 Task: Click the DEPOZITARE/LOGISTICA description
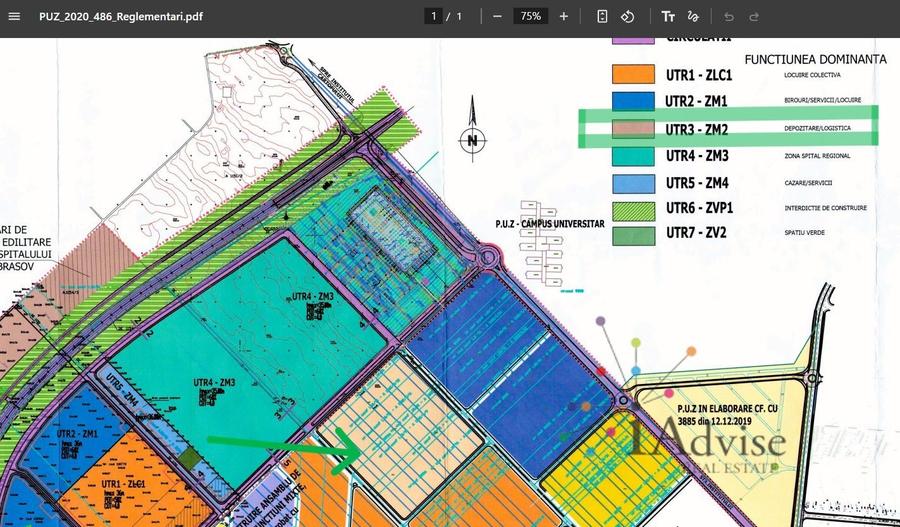point(817,128)
